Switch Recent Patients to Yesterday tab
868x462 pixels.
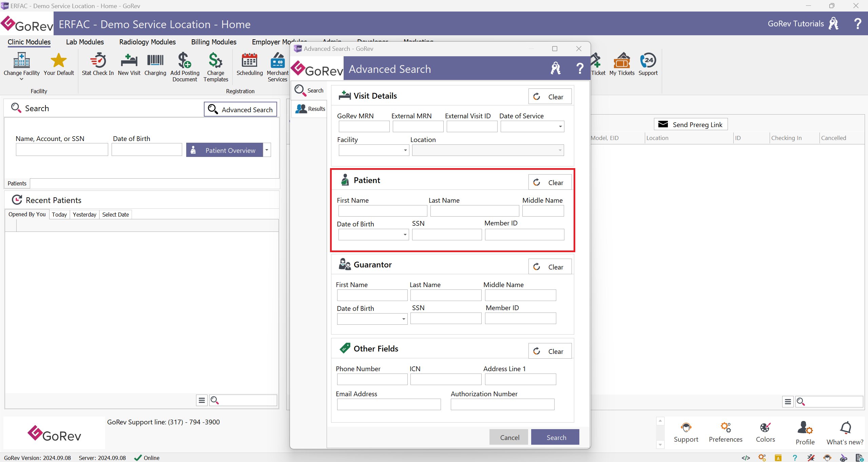(84, 215)
